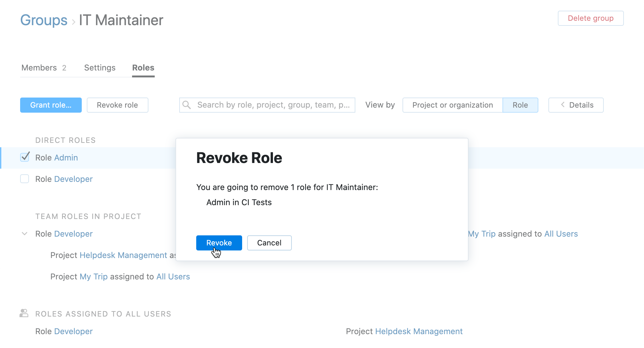Check the Role Developer checkbox under Direct Roles

25,179
